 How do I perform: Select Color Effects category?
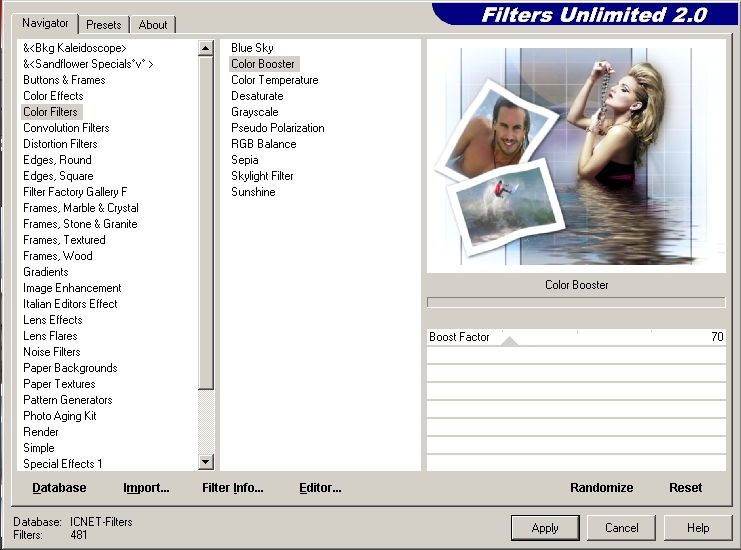[53, 96]
